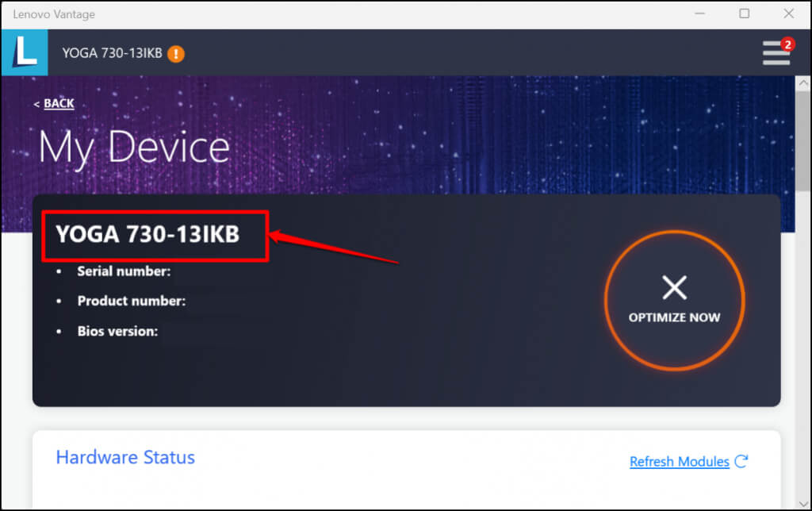Screen dimensions: 812x511
Task: Click the Product number label
Action: [131, 302]
